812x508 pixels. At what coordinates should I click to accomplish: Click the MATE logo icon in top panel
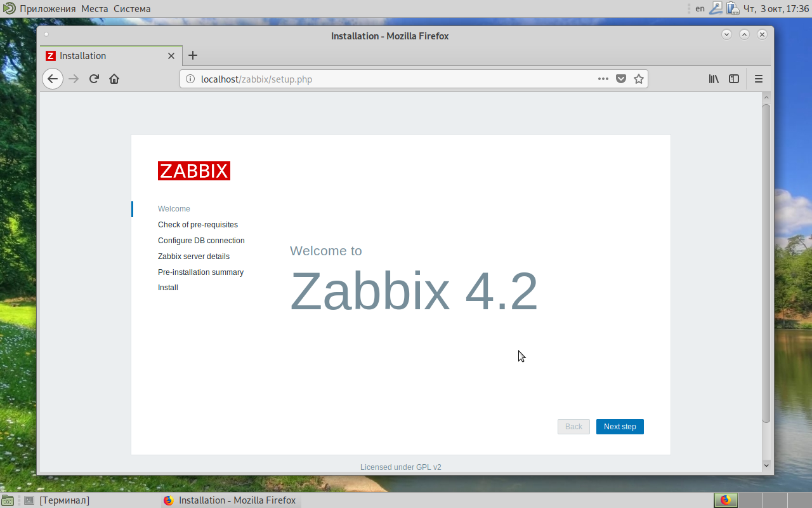[9, 8]
